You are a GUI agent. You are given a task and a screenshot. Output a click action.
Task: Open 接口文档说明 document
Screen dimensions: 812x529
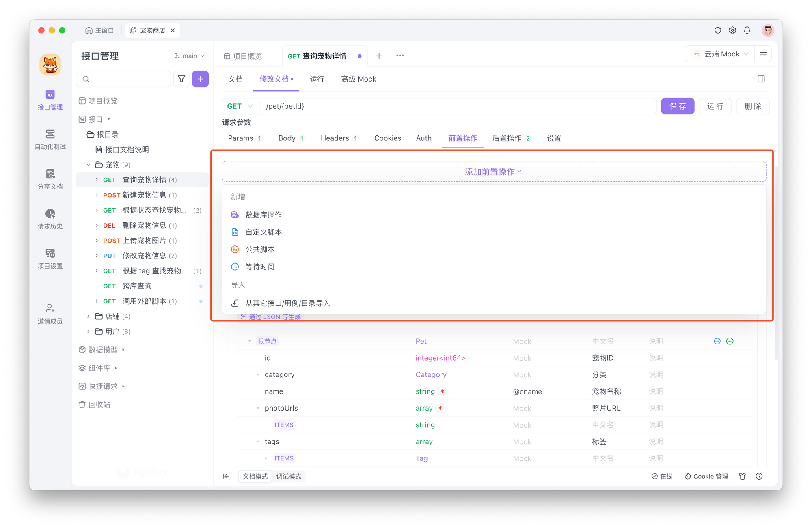tap(122, 150)
